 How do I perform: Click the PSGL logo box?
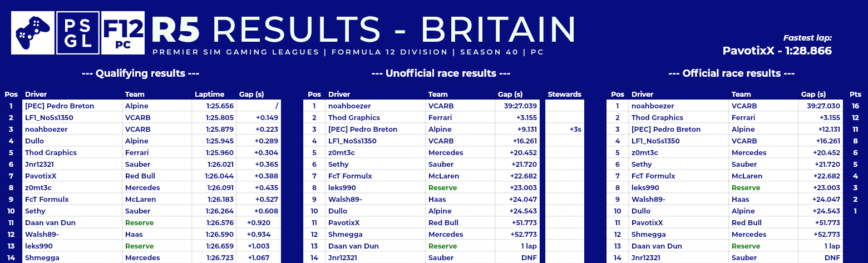(x=77, y=33)
